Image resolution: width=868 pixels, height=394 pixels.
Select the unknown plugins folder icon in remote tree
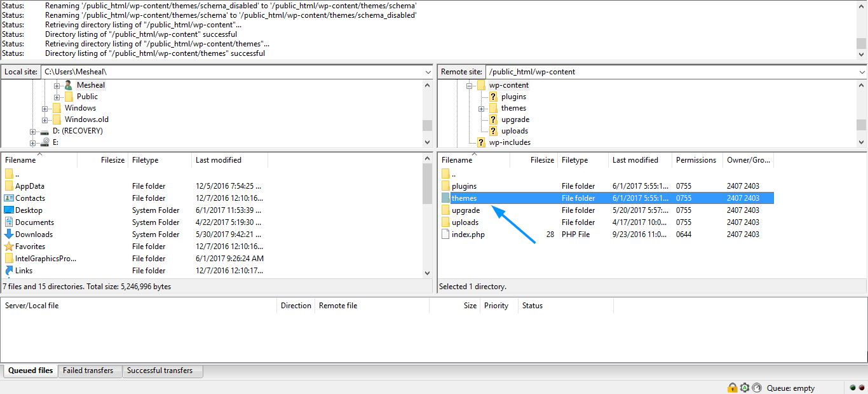pos(493,97)
